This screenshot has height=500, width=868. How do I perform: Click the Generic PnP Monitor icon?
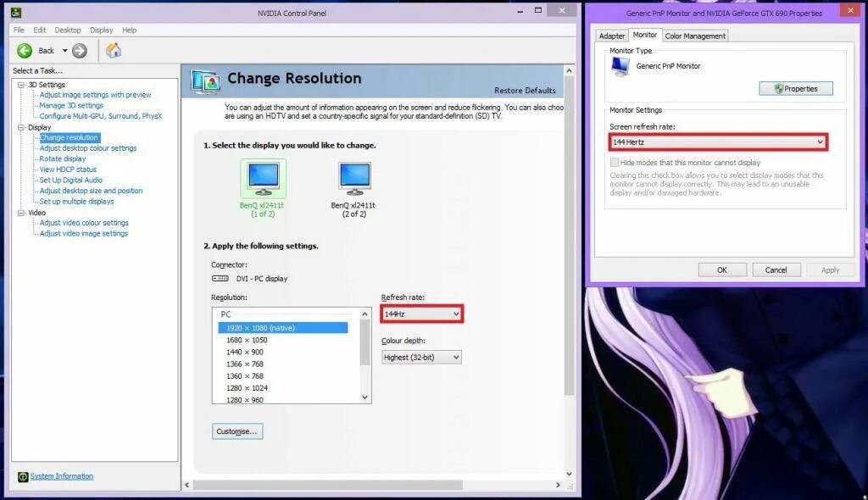(x=620, y=66)
